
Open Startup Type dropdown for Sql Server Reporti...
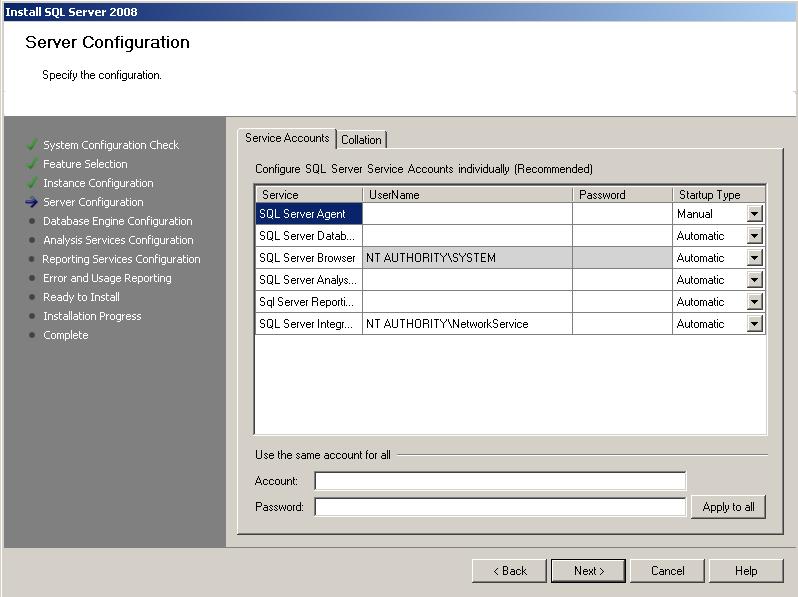(754, 302)
